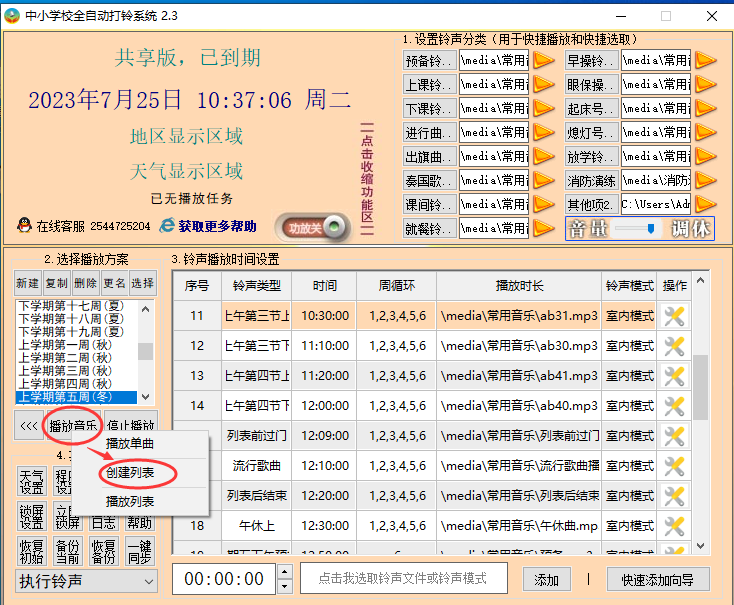Click the 音量 volume slider handle
734x605 pixels.
[x=651, y=228]
